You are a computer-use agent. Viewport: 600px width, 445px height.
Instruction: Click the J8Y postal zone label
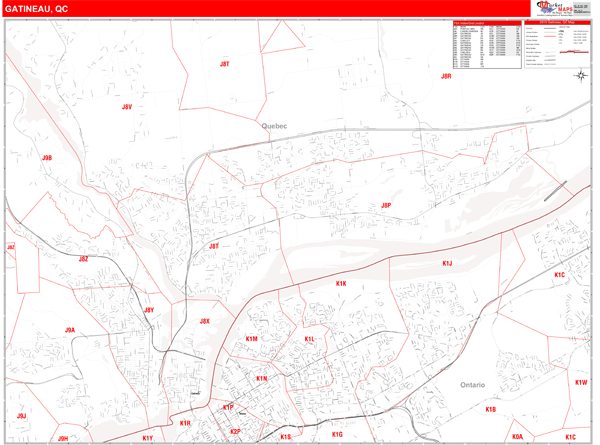coord(149,310)
